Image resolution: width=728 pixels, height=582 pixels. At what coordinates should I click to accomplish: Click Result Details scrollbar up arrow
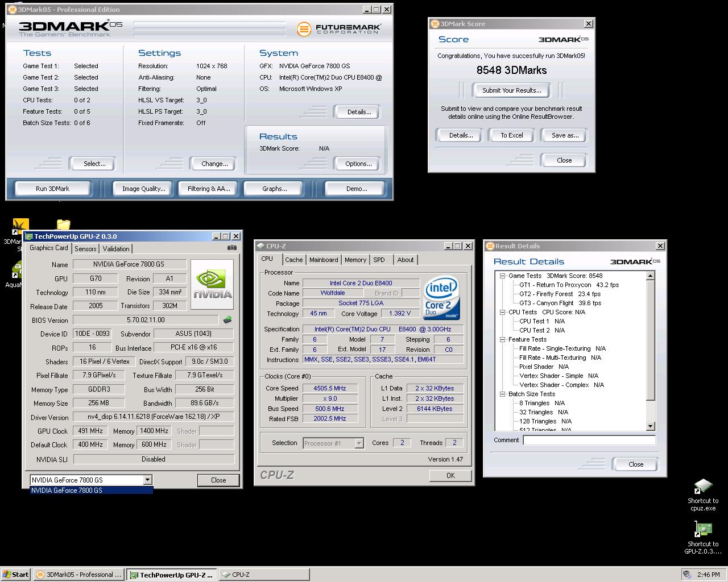(x=650, y=276)
